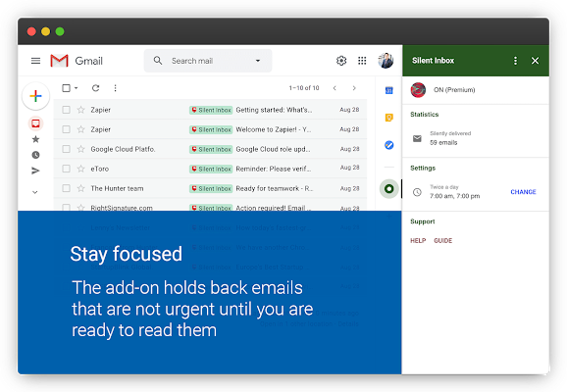Click the search magnifier icon
The width and height of the screenshot is (567, 392).
click(x=158, y=61)
